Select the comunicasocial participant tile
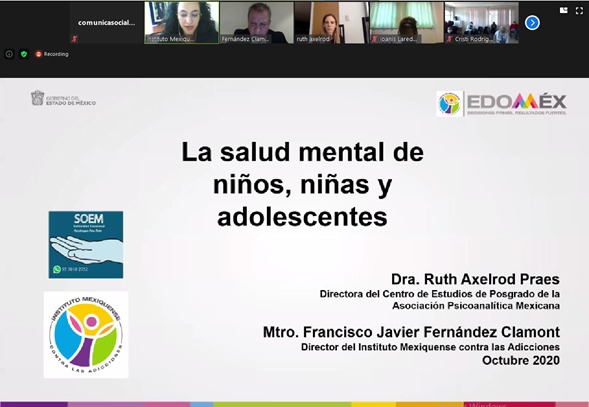Screen dimensions: 589x407 [x=106, y=23]
